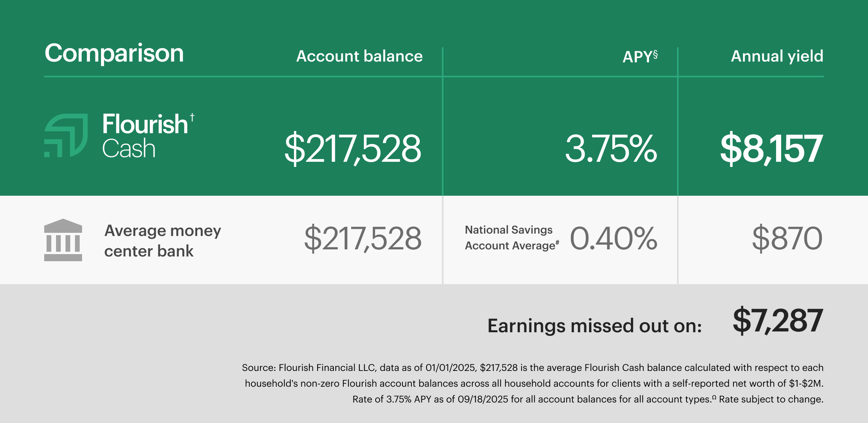The image size is (868, 423).
Task: Click the dagger footnote mark beside Flourish
Action: point(192,117)
